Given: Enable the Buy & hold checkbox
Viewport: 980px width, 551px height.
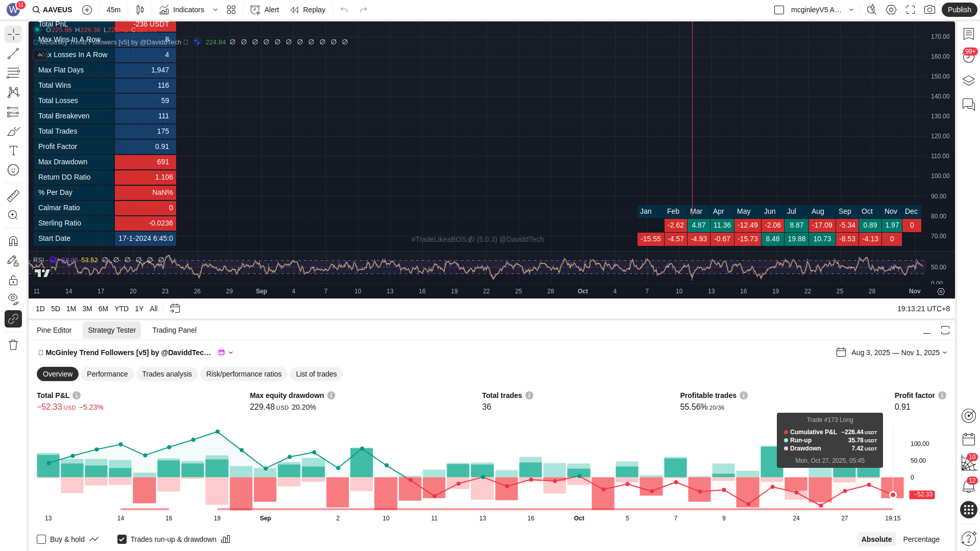Looking at the screenshot, I should (x=42, y=539).
